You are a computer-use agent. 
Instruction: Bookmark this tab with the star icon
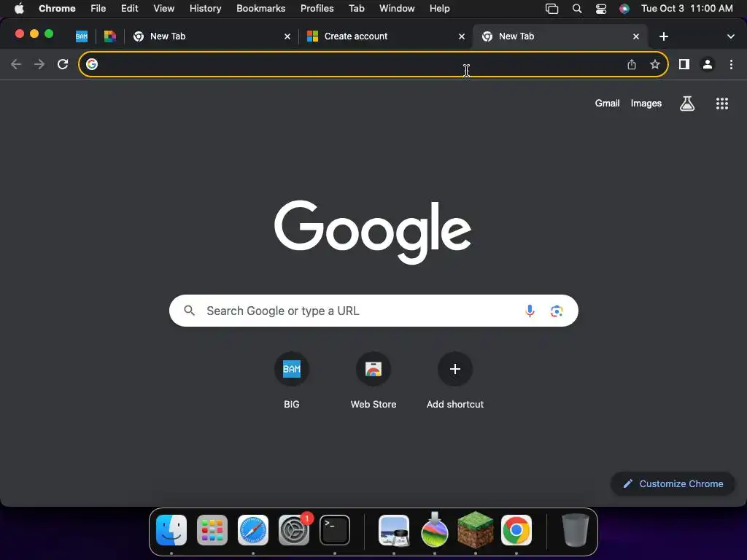pos(655,64)
